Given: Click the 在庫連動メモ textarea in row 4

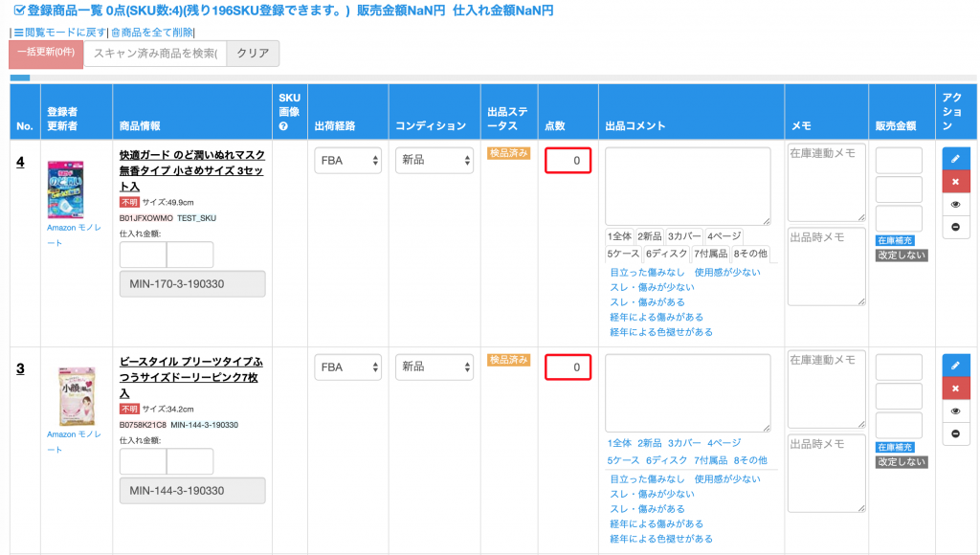Looking at the screenshot, I should tap(826, 183).
